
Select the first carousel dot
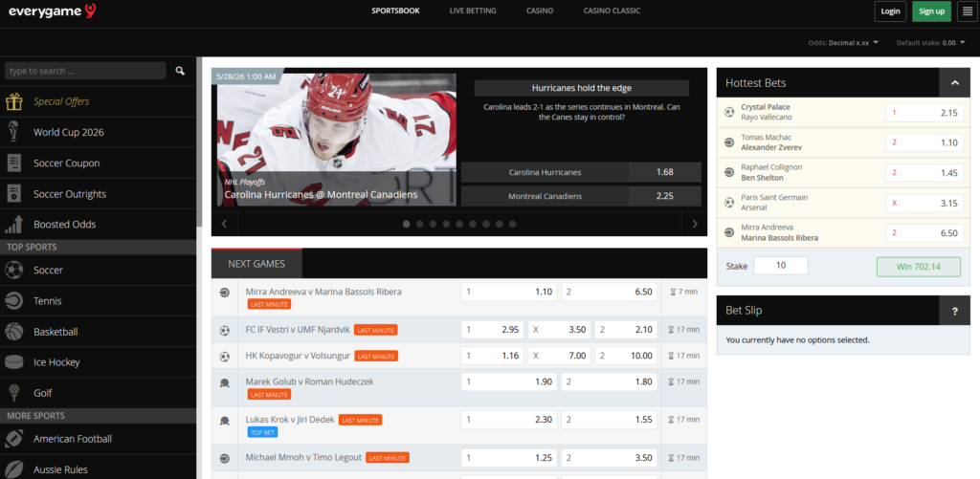tap(406, 224)
